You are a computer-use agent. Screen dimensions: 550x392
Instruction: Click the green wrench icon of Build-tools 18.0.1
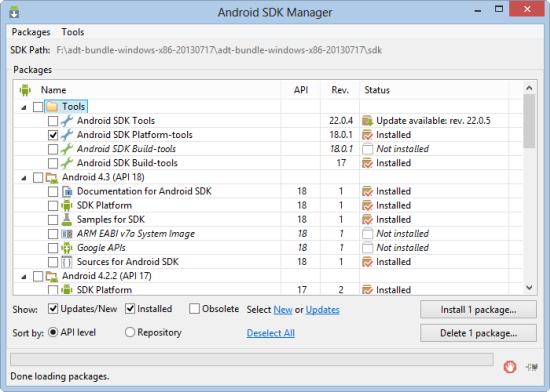(67, 149)
